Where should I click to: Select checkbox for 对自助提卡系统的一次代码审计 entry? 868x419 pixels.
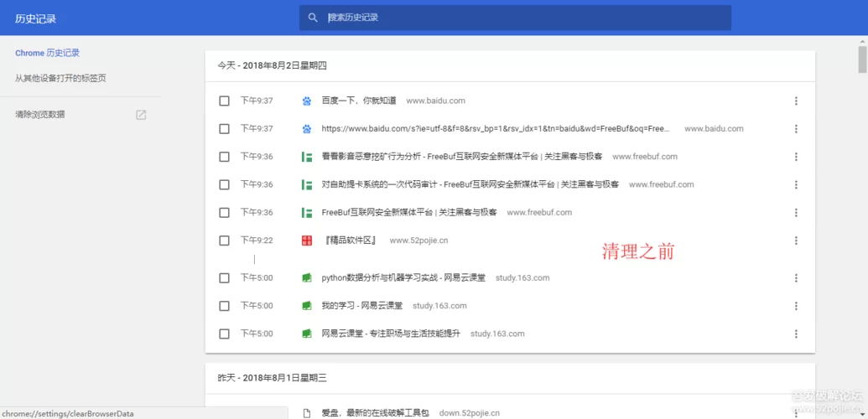(224, 184)
